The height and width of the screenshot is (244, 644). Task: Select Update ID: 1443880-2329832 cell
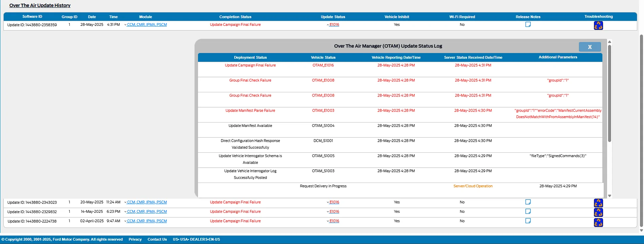tap(32, 212)
